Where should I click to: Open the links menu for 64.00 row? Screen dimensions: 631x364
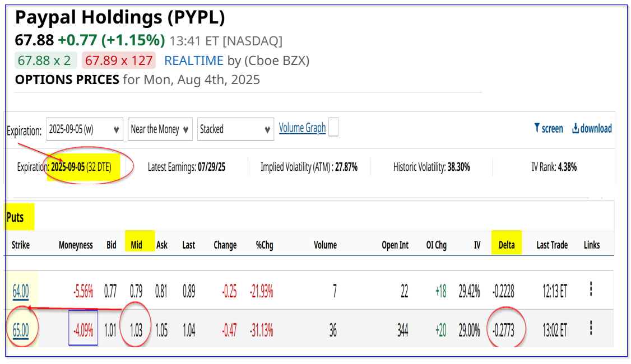591,289
